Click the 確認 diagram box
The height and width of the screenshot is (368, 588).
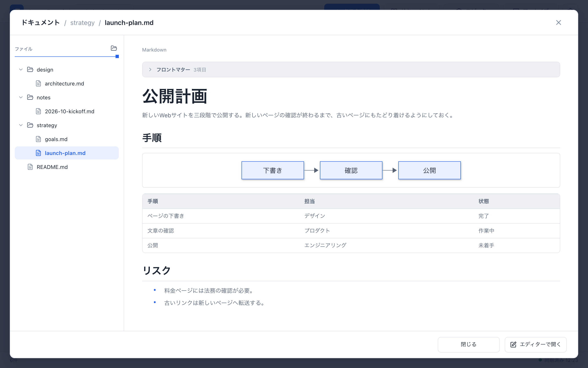(x=351, y=170)
